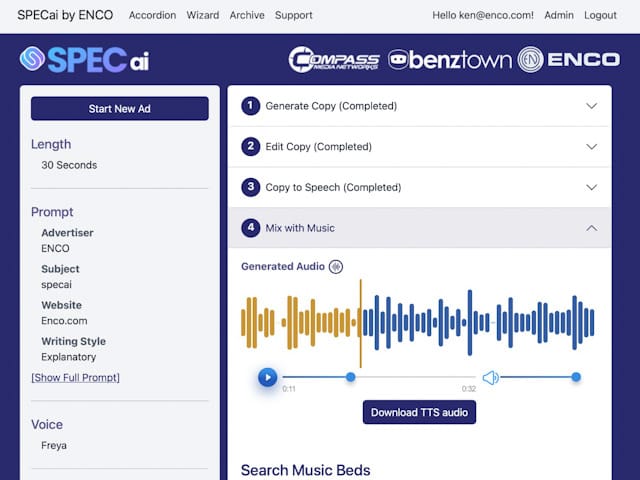
Task: Expand the Edit Copy section chevron
Action: pos(591,147)
